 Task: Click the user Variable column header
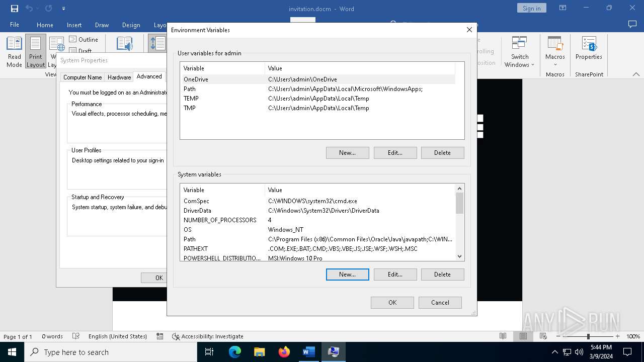tap(222, 68)
